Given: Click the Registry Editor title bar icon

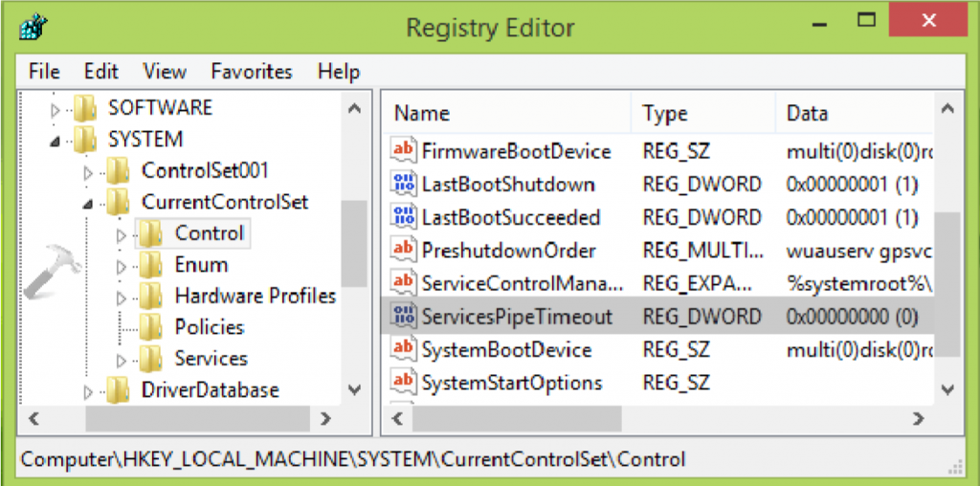Looking at the screenshot, I should (x=33, y=27).
